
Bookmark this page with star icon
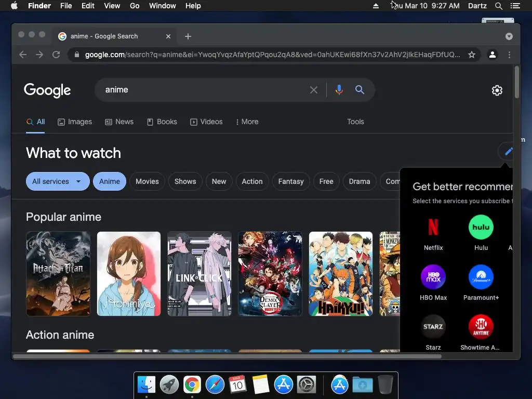472,55
